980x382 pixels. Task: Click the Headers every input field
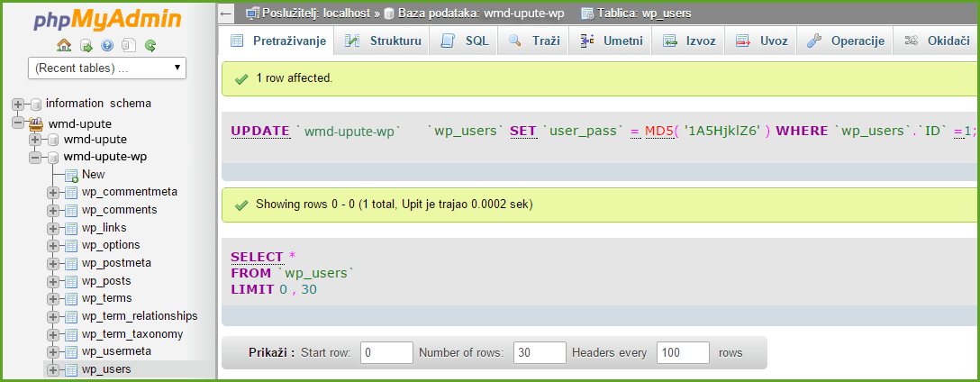click(x=683, y=352)
